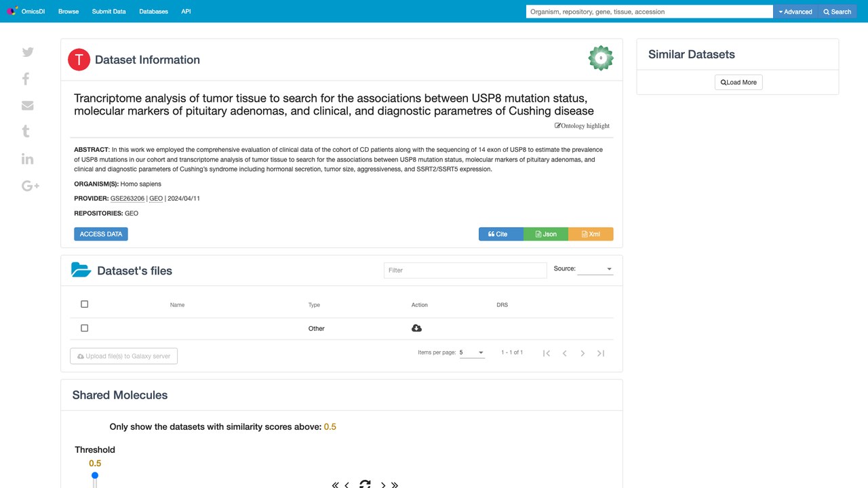Click the OmicsDI logo
This screenshot has height=488, width=868.
[x=12, y=12]
